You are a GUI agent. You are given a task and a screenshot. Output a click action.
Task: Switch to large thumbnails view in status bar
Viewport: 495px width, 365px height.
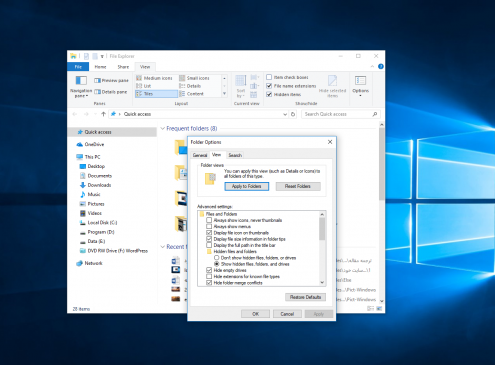tap(379, 309)
